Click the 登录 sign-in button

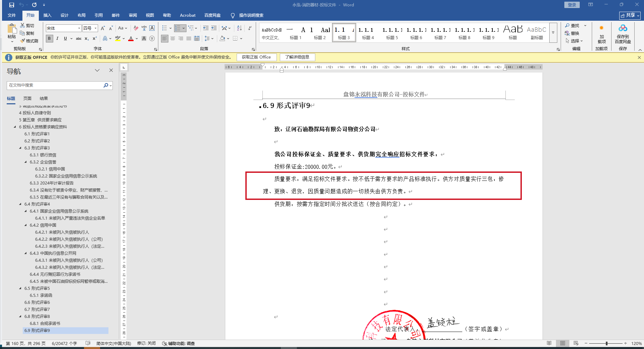tap(572, 5)
